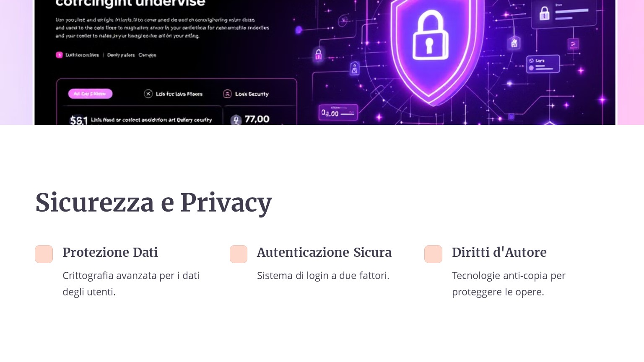
Task: Click the Diritti d'Autore heading
Action: click(x=499, y=252)
